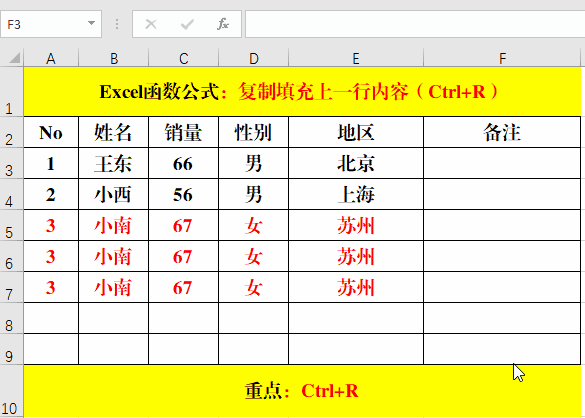The image size is (585, 418).
Task: Click '苏州' in row 7
Action: tap(356, 287)
